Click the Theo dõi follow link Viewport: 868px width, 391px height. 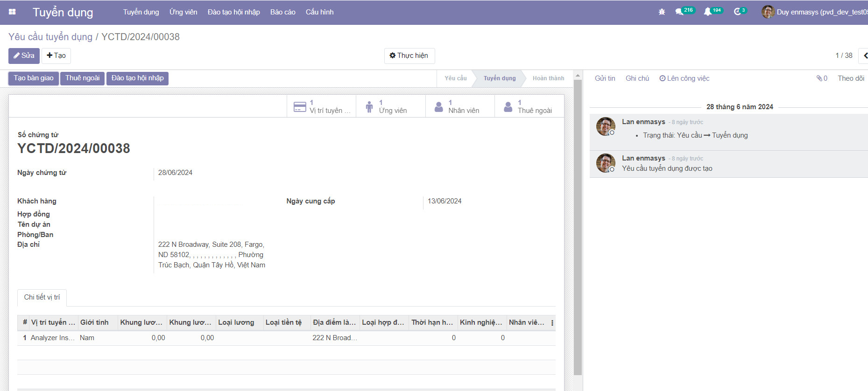coord(850,78)
